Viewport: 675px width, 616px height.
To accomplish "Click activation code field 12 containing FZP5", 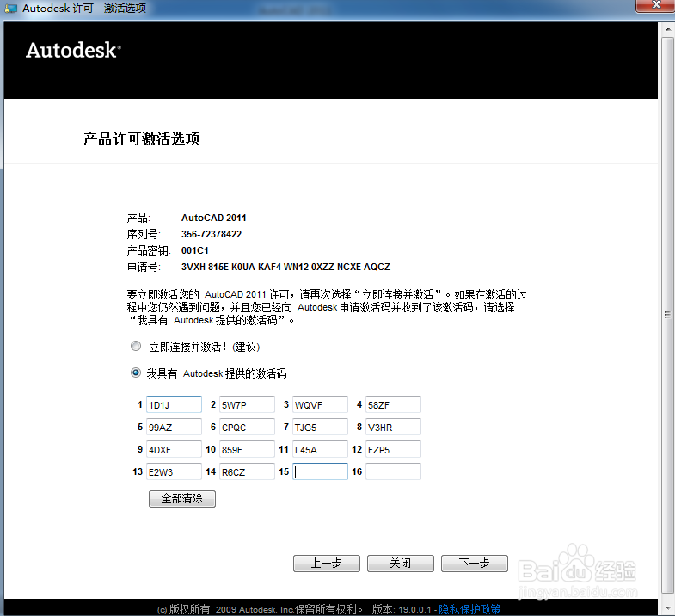I will (394, 449).
